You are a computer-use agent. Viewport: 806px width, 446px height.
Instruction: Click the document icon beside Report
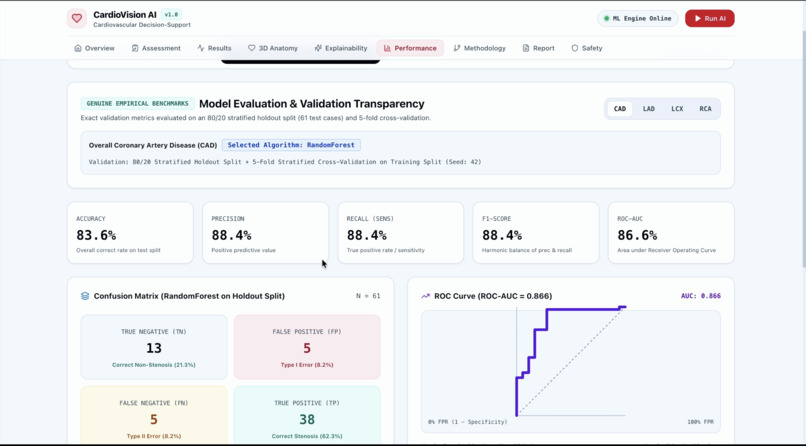pyautogui.click(x=525, y=48)
